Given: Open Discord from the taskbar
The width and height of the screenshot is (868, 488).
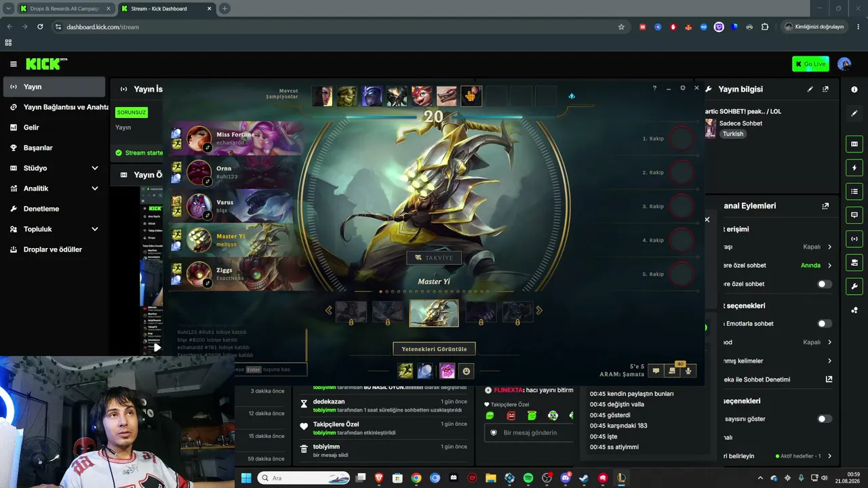Looking at the screenshot, I should point(566,478).
